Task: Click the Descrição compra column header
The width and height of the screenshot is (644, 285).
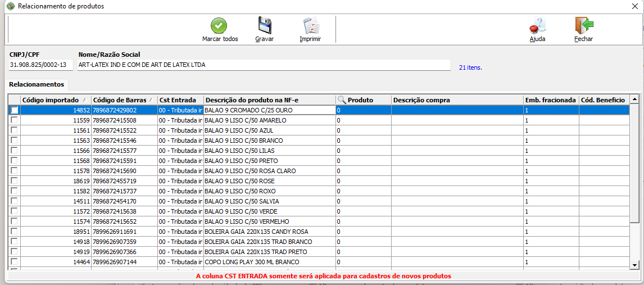Action: coord(457,100)
